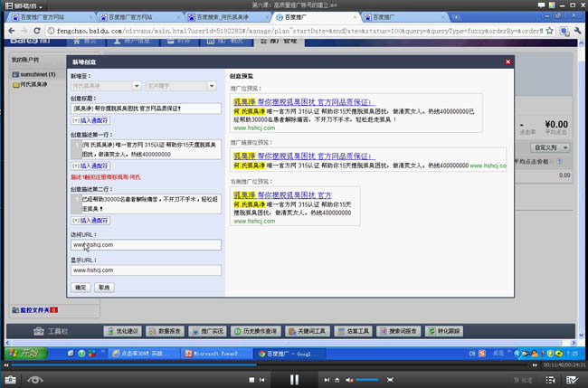Select the 推广管理 navigation tab
Image resolution: width=588 pixels, height=388 pixels.
point(279,42)
